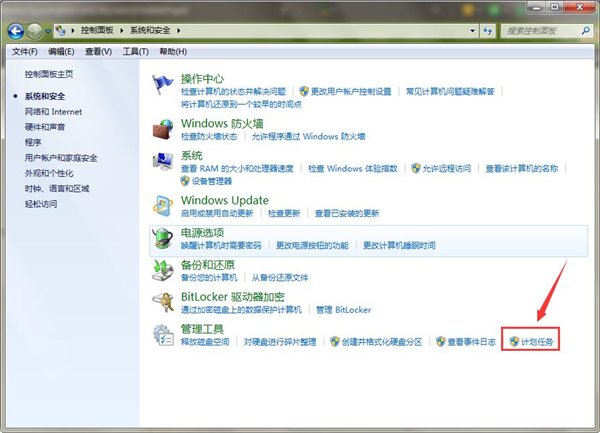Open the 工具(T) menu
Viewport: 600px width, 433px height.
[x=135, y=51]
